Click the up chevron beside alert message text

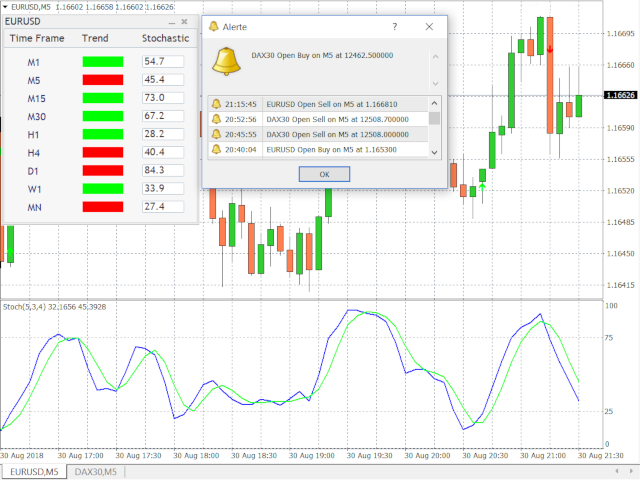pyautogui.click(x=435, y=57)
